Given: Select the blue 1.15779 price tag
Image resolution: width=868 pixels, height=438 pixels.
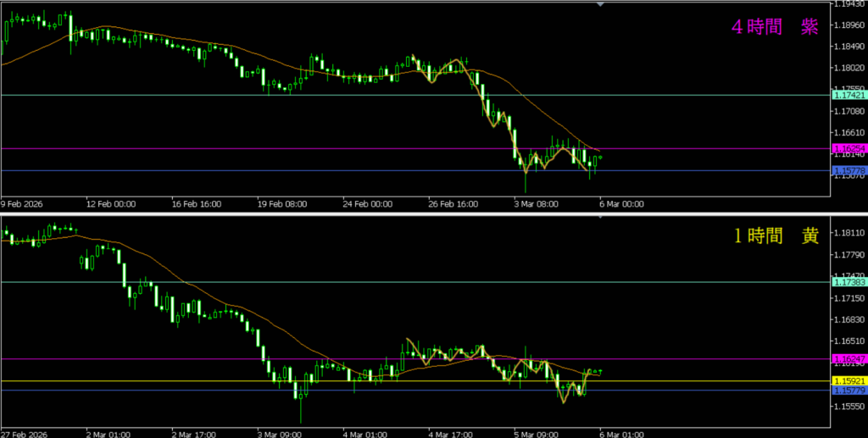Looking at the screenshot, I should [849, 391].
